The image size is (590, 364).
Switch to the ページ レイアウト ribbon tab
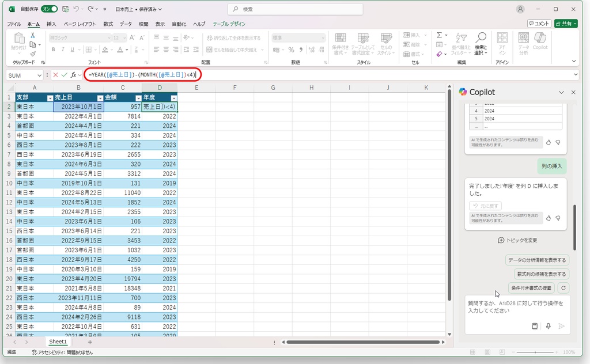[x=80, y=24]
